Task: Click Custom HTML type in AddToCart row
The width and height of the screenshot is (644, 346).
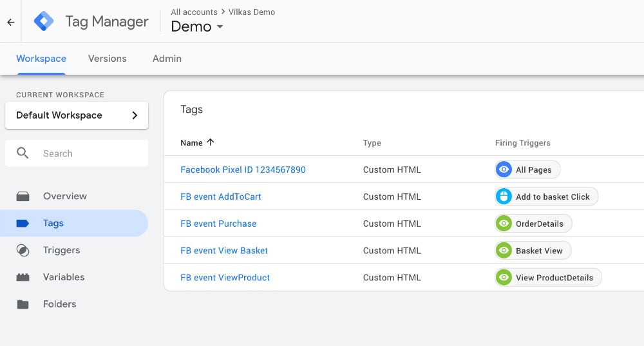Action: click(x=392, y=197)
